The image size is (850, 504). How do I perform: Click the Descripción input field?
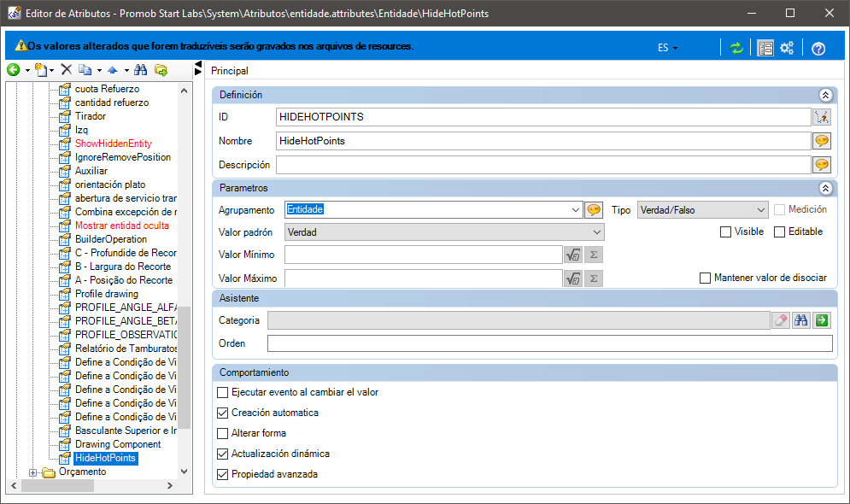tap(543, 165)
